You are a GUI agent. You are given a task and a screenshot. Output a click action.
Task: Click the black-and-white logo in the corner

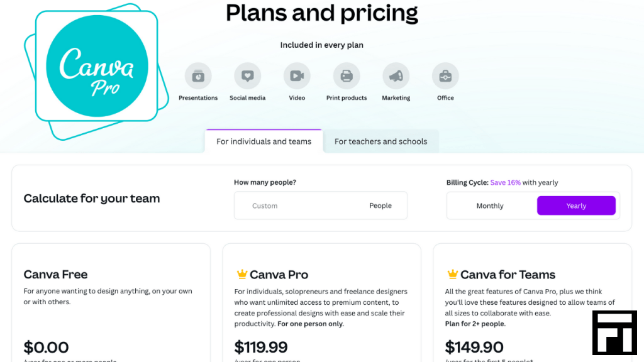(x=615, y=332)
